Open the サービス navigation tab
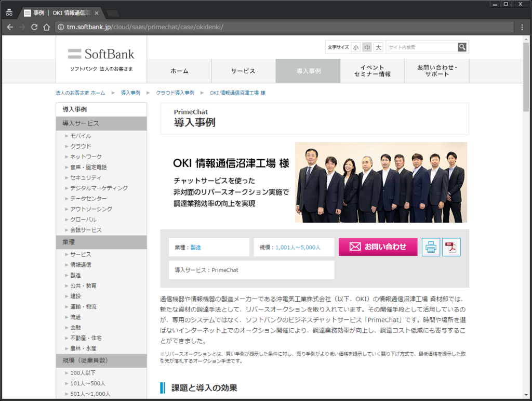 [x=243, y=71]
